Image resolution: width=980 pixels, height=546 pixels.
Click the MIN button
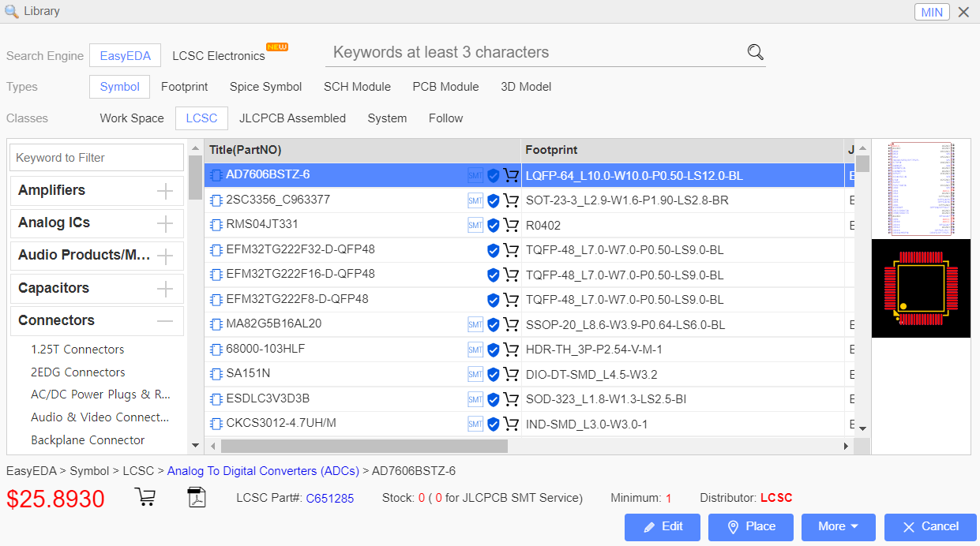[x=932, y=12]
